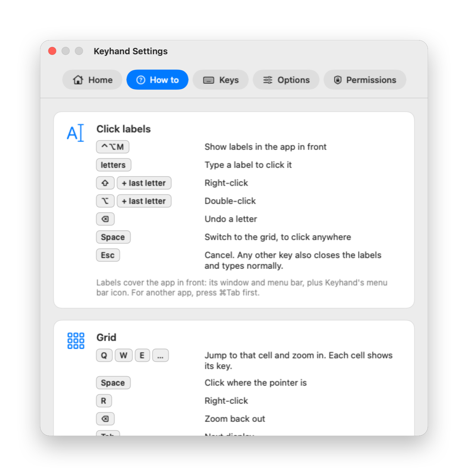Click the 'Keyhand Settings' window title
Screen dimensions: 468x476
tap(131, 51)
